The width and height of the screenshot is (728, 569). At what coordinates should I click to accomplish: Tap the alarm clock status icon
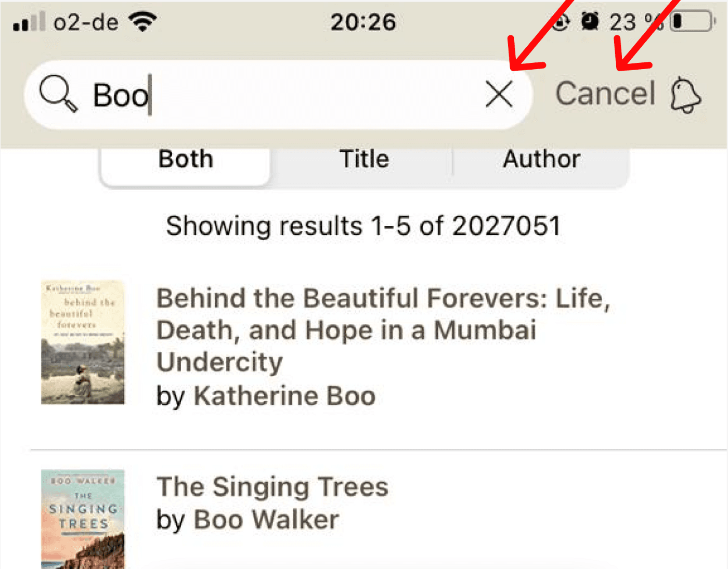(x=590, y=22)
